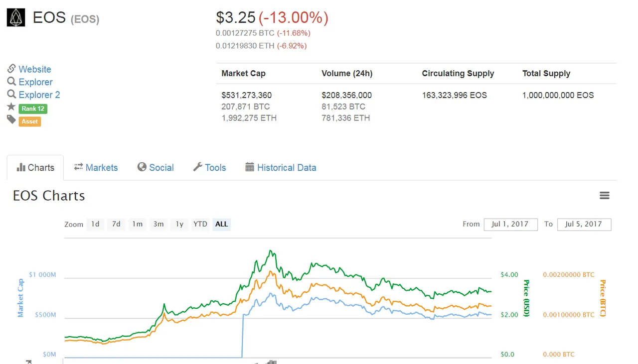Switch to the Markets tab

coord(96,168)
